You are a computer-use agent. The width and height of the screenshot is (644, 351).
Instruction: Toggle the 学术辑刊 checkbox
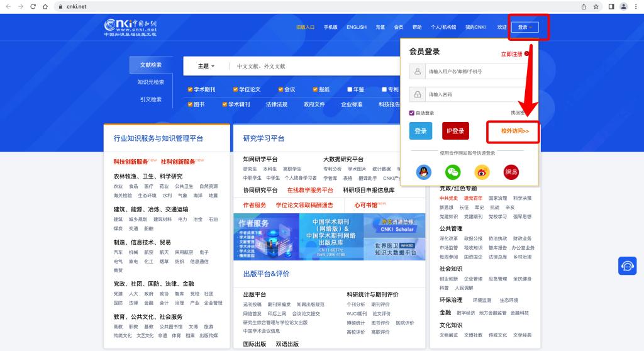225,104
